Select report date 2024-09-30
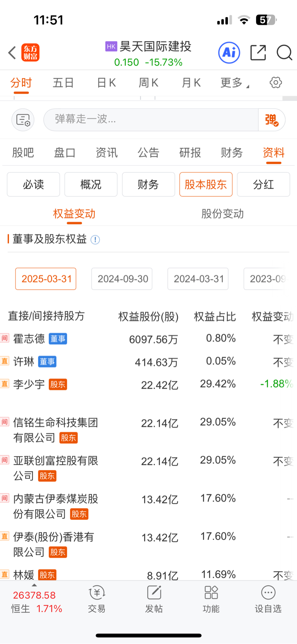The height and width of the screenshot is (644, 297). [x=122, y=279]
